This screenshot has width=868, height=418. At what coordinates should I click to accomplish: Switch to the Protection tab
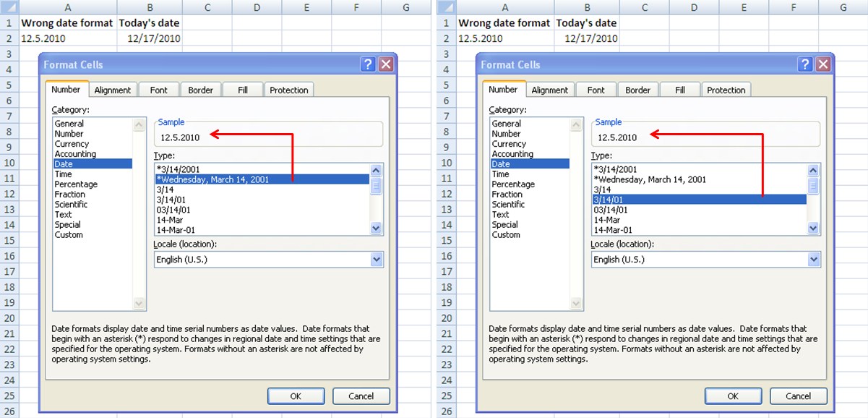click(x=288, y=90)
